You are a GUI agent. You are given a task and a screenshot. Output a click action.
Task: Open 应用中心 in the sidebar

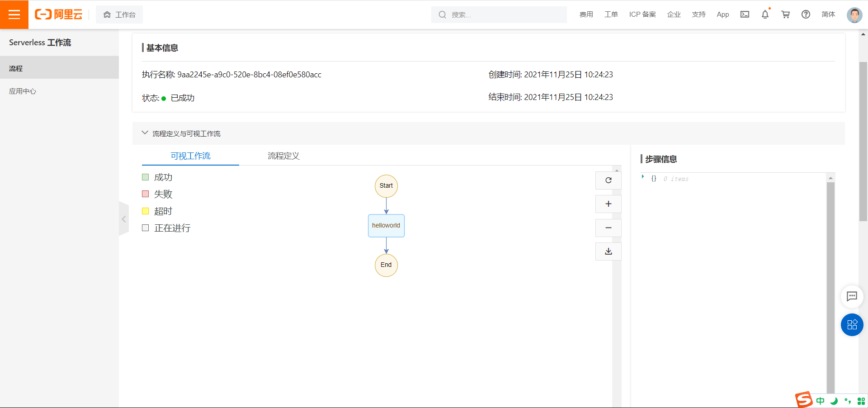(x=22, y=91)
